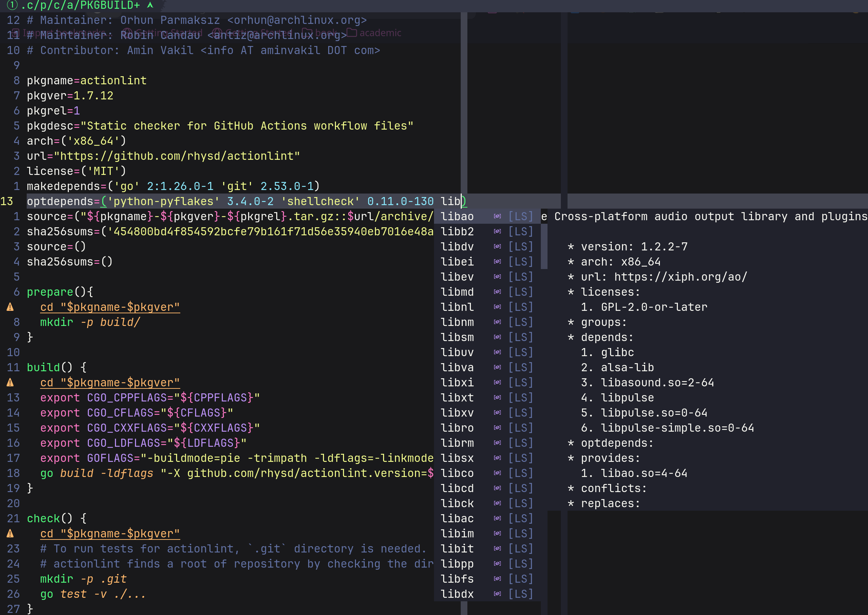Click the circled 1 buffer number icon
868x615 pixels.
(12, 5)
